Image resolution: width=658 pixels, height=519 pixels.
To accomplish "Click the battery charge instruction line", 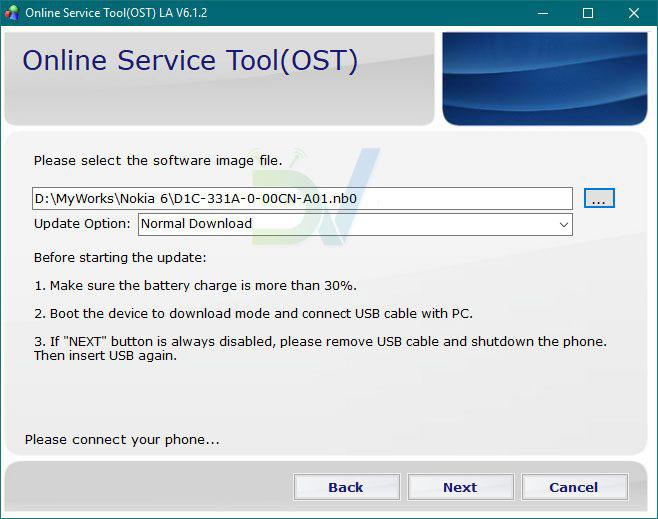I will [x=193, y=285].
